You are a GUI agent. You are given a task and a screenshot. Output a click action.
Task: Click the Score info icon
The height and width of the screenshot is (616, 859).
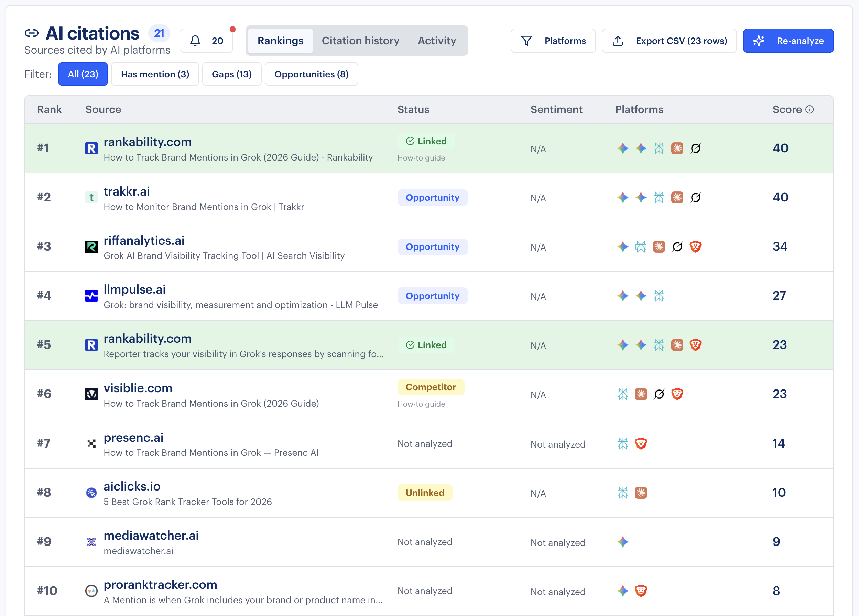[x=810, y=109]
